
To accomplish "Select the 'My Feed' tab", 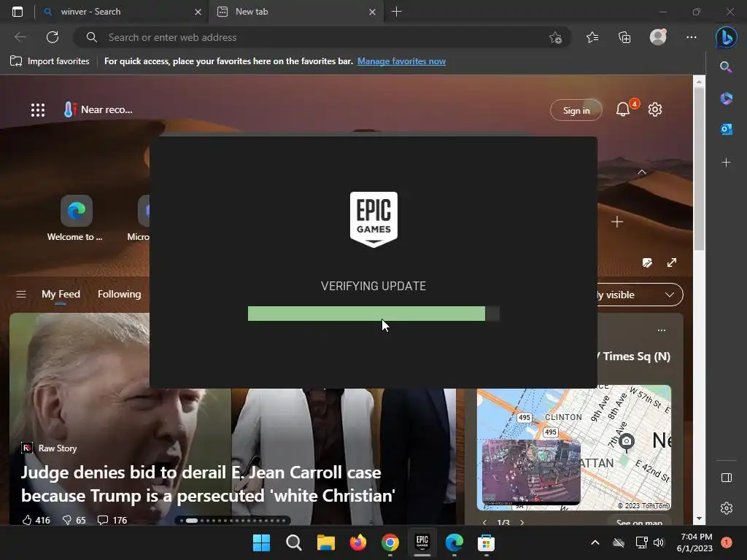I will (x=61, y=295).
